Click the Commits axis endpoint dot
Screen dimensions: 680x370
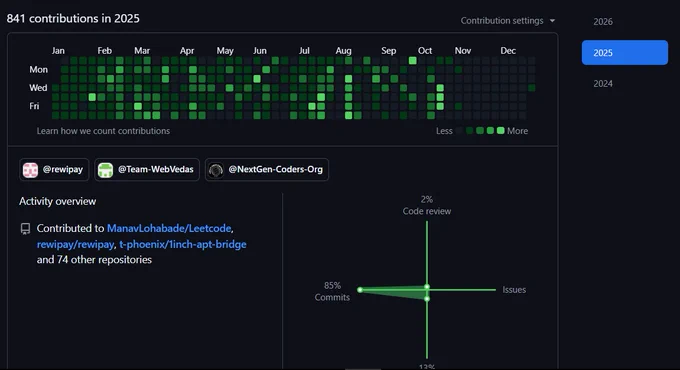click(360, 290)
